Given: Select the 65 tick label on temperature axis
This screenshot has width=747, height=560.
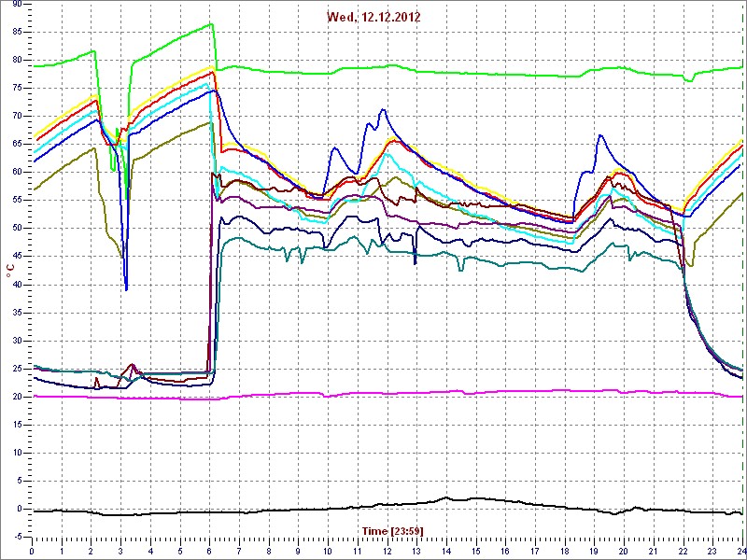Looking at the screenshot, I should pos(16,145).
